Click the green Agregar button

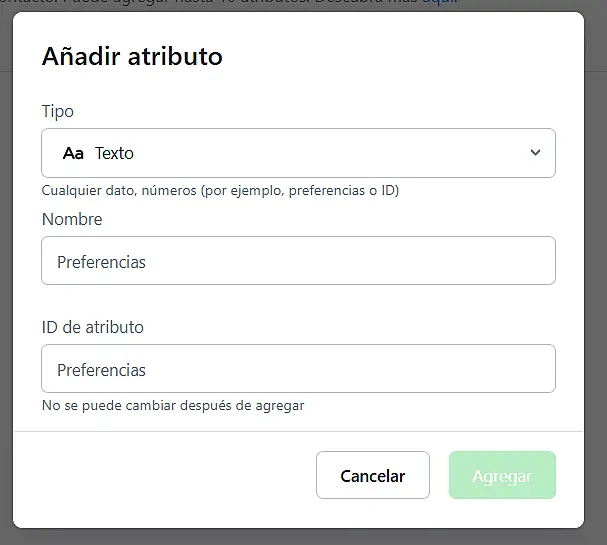coord(502,476)
